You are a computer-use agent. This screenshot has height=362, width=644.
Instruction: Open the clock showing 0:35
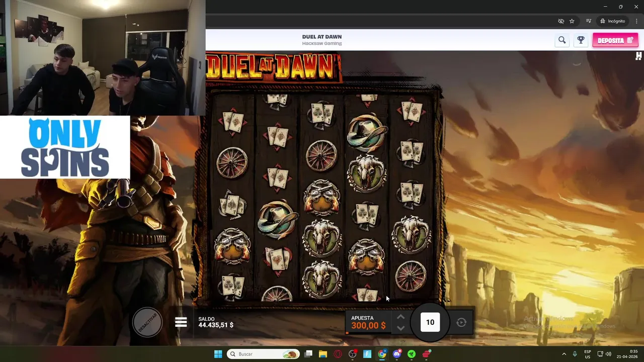pyautogui.click(x=627, y=354)
